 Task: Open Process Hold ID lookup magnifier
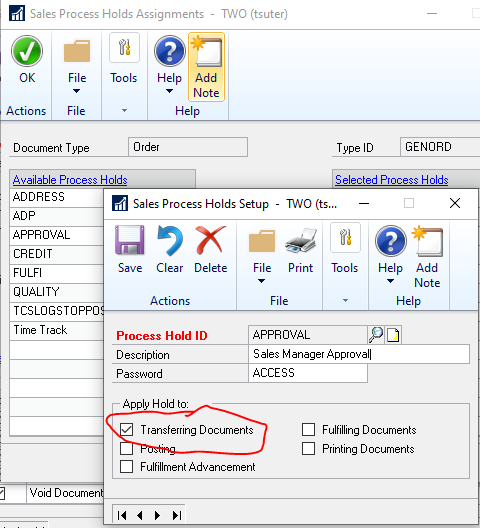pyautogui.click(x=376, y=335)
